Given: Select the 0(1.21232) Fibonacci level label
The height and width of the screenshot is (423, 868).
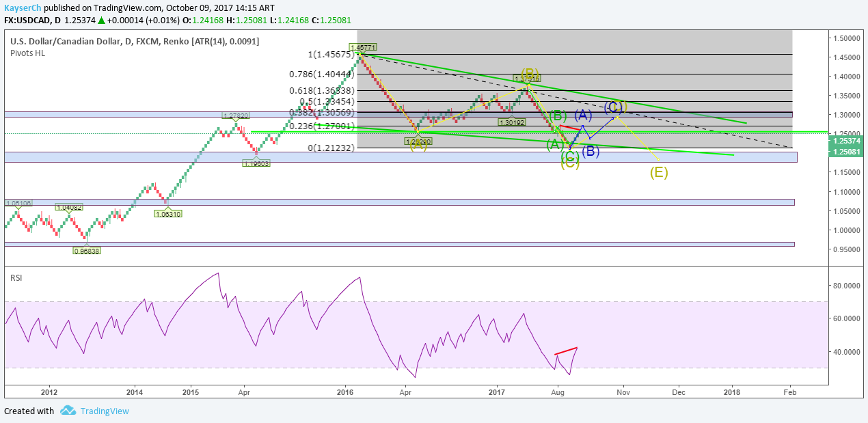Looking at the screenshot, I should point(331,148).
